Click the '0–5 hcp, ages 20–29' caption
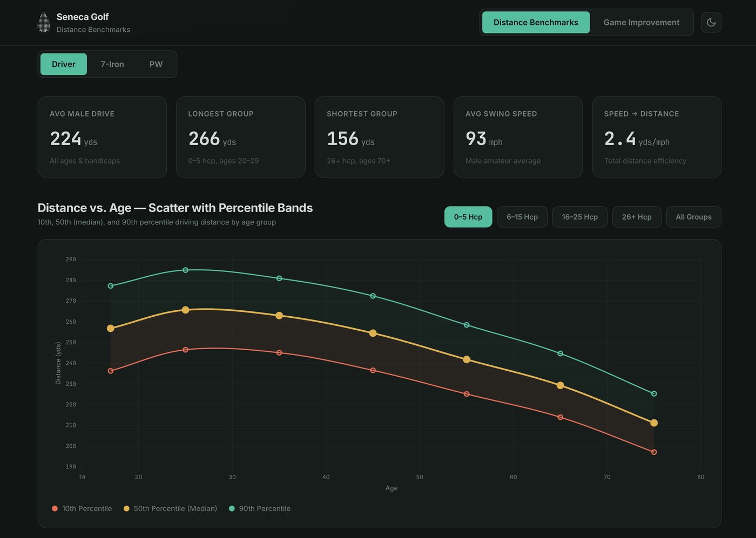756x538 pixels. (x=224, y=161)
